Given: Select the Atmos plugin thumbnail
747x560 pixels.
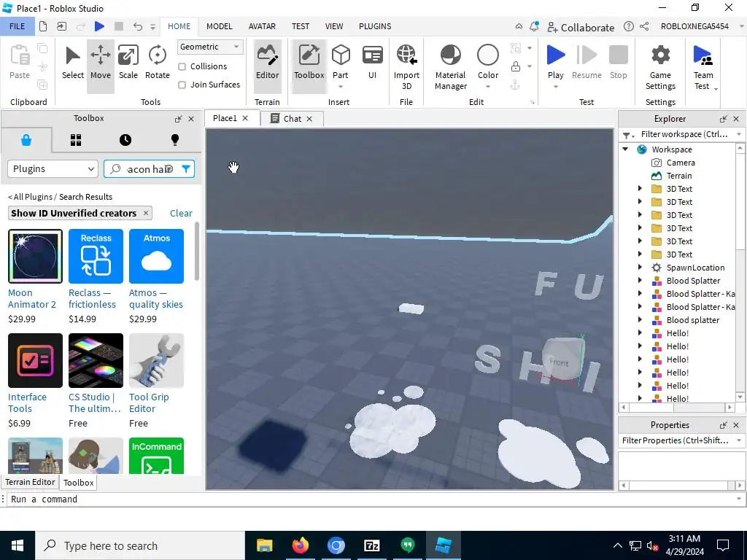Looking at the screenshot, I should 156,256.
